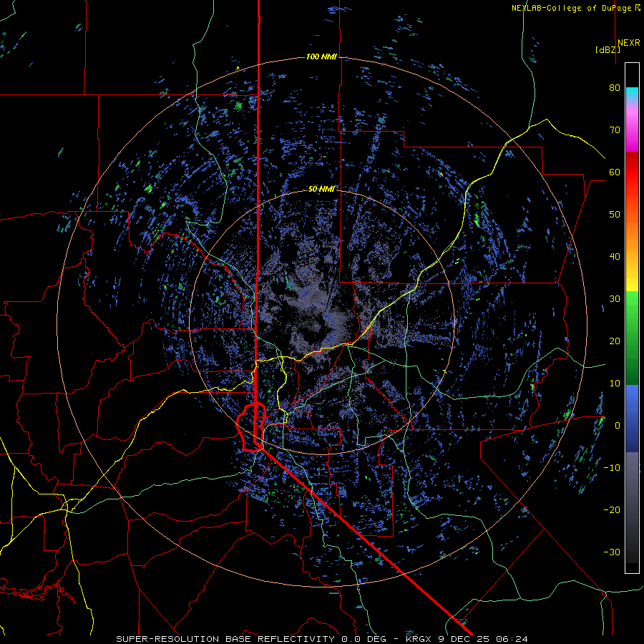This screenshot has width=644, height=644.
Task: Click the 70 dBZ legend value
Action: coord(615,130)
